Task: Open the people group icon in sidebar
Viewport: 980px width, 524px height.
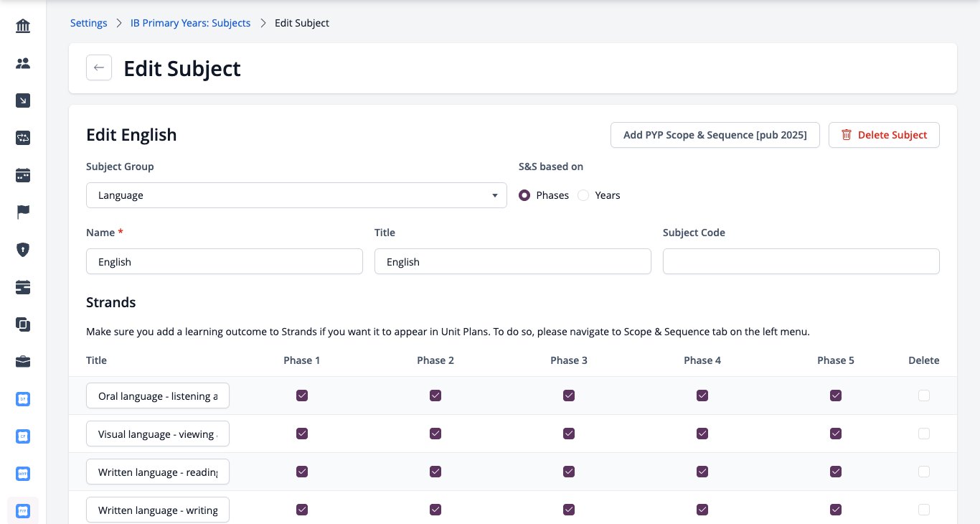Action: click(23, 64)
